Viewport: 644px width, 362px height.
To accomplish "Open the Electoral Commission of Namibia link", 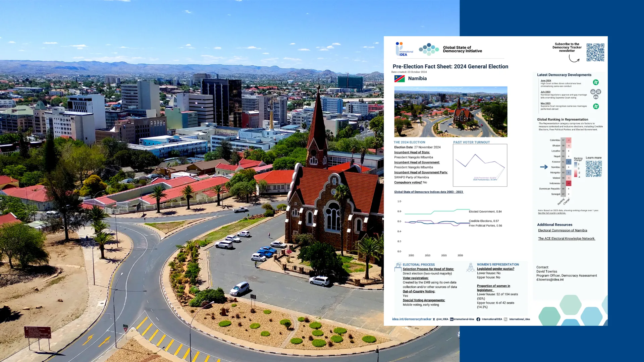I will click(562, 231).
